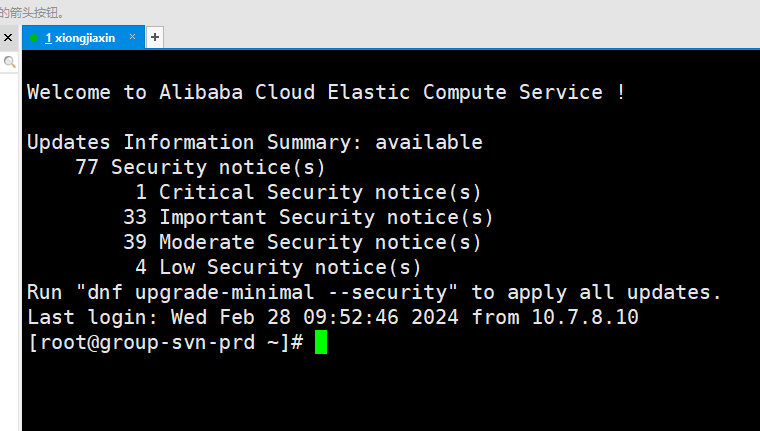The height and width of the screenshot is (431, 760).
Task: Click the Updates Information Summary line
Action: point(255,142)
